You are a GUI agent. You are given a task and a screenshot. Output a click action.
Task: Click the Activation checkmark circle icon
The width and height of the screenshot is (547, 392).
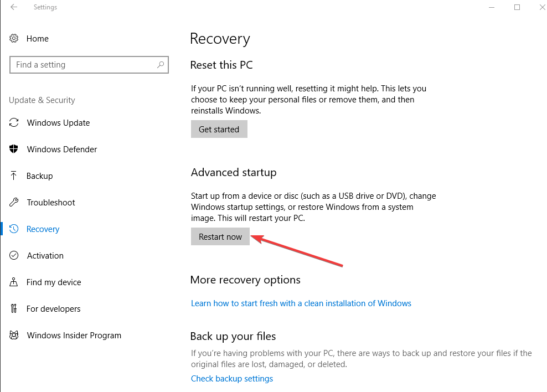coord(14,255)
